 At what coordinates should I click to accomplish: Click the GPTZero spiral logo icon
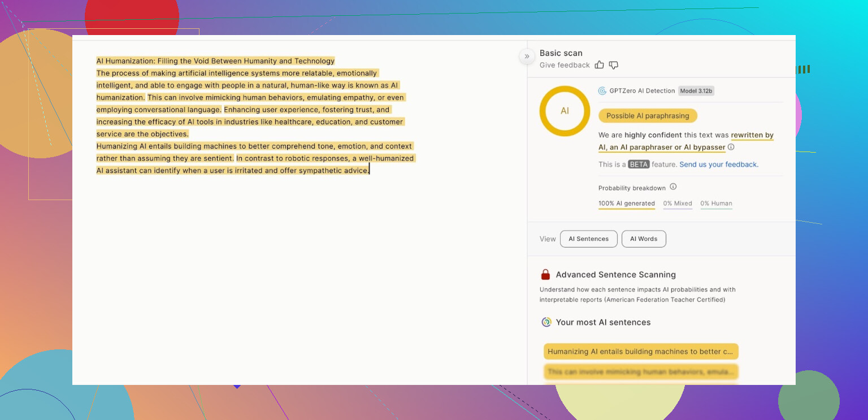point(602,91)
